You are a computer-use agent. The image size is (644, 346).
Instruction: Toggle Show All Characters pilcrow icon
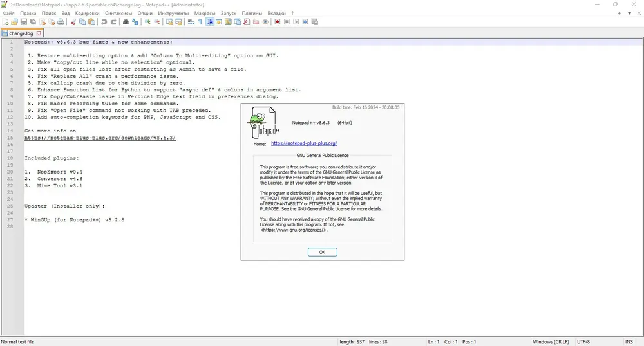tap(200, 22)
